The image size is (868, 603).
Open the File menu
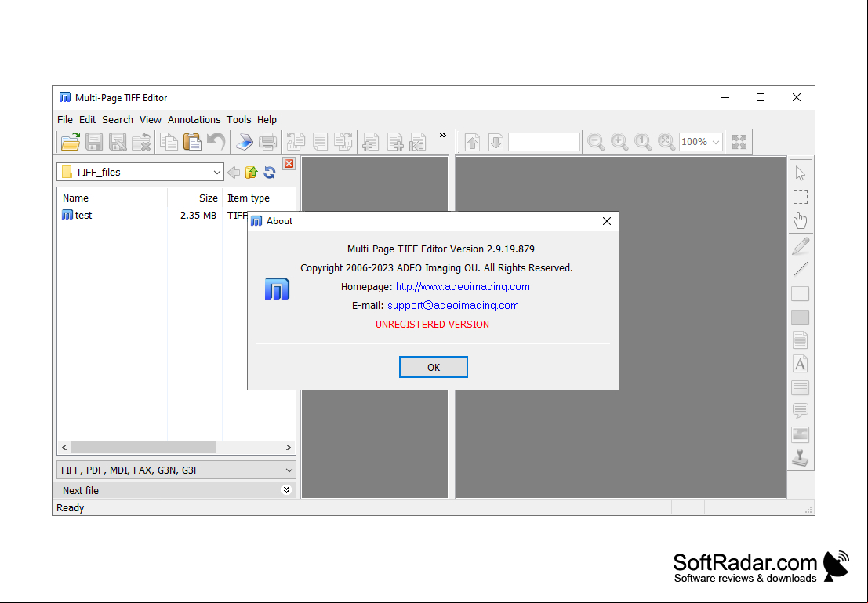pos(65,120)
